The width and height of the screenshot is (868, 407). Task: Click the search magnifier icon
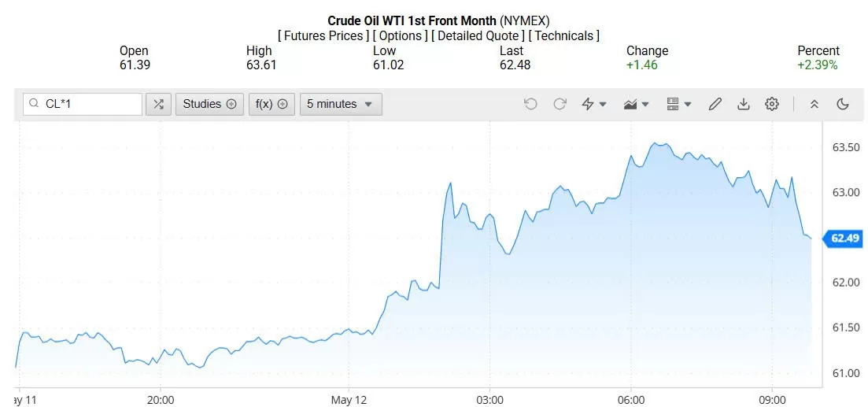coord(34,104)
